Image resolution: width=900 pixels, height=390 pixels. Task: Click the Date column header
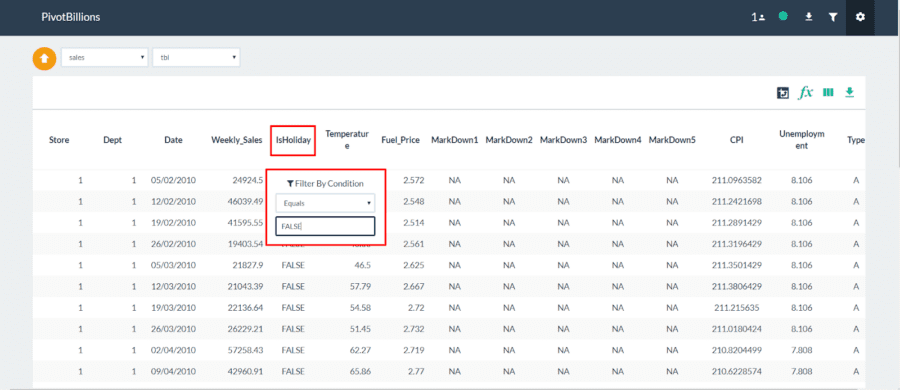(173, 140)
